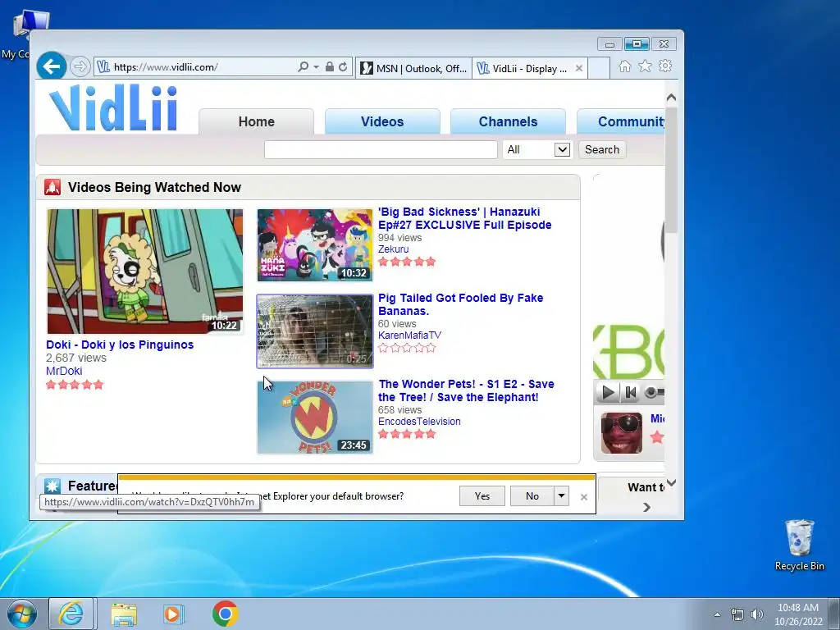Screen dimensions: 840x630
Task: Open the Wonder Pets video thumbnail
Action: coord(315,418)
